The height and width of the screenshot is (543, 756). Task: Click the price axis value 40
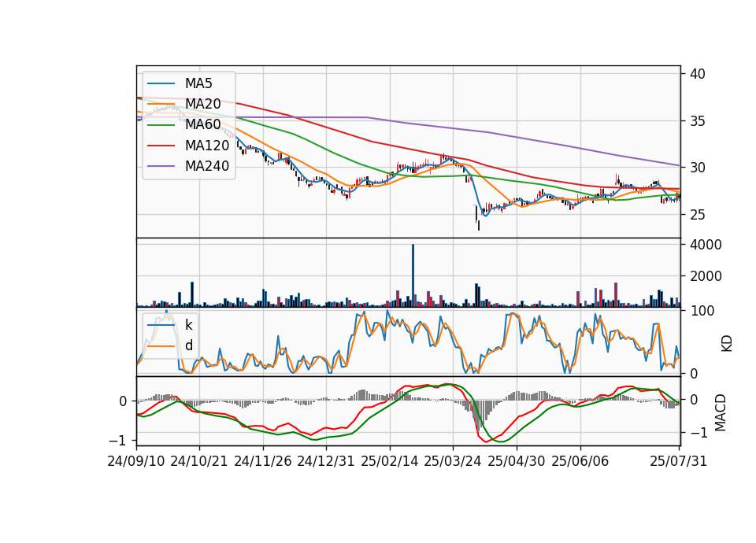coord(697,74)
